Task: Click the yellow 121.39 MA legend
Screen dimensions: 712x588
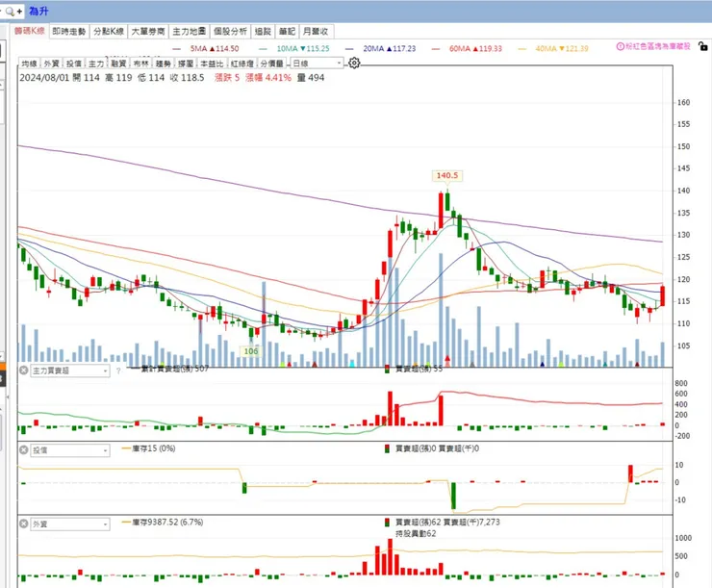Action: point(553,48)
